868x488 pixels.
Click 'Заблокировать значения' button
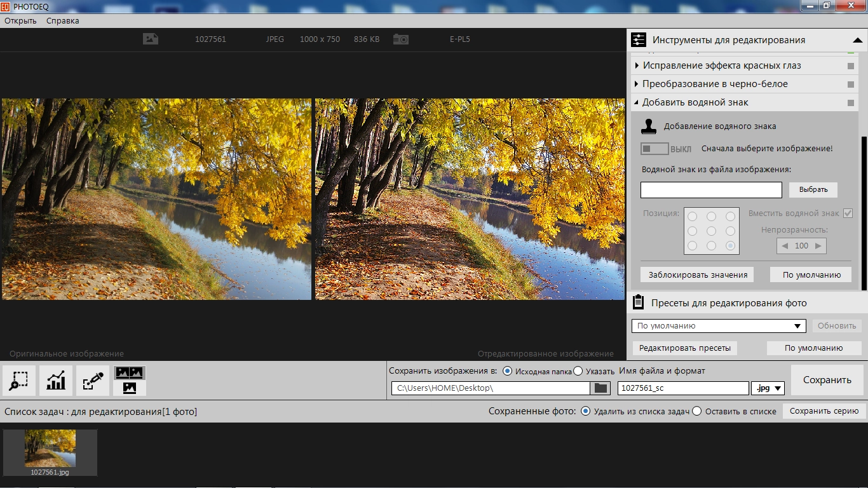pos(698,274)
